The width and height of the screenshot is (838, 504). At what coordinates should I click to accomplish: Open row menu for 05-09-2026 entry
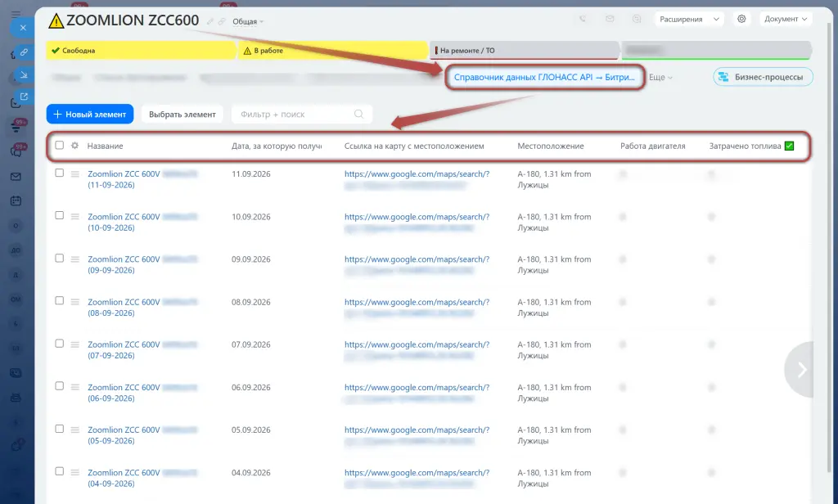(x=74, y=430)
